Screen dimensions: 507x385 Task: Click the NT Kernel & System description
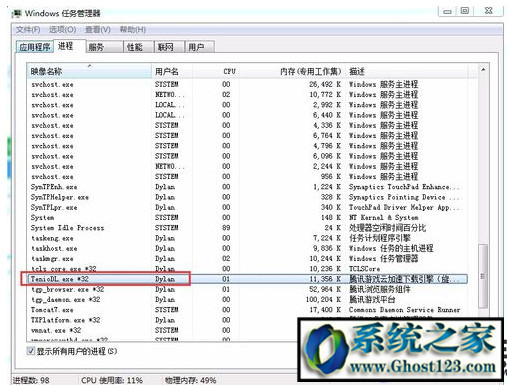click(383, 218)
